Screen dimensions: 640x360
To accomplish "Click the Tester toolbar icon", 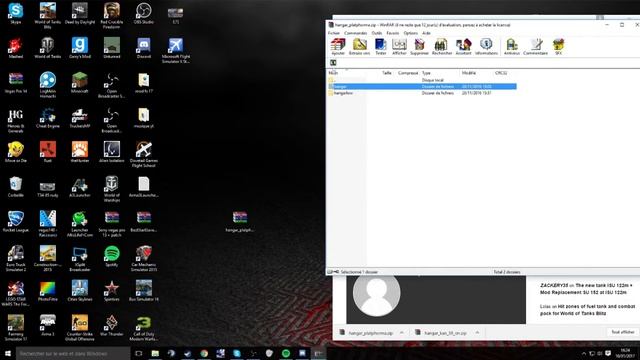I will (380, 47).
